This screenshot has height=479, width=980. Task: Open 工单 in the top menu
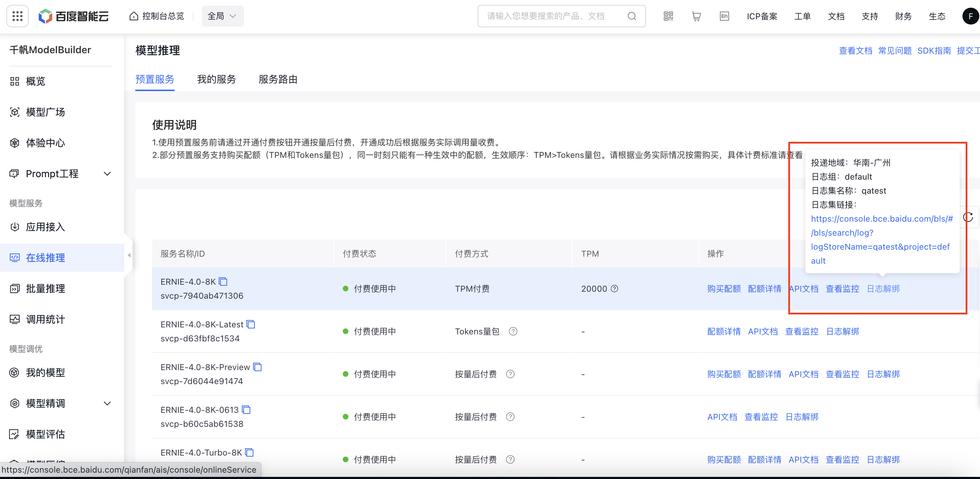click(x=802, y=16)
